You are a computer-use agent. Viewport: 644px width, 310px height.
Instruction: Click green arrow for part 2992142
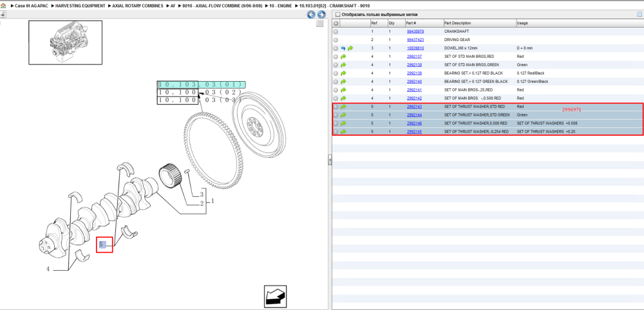[343, 98]
